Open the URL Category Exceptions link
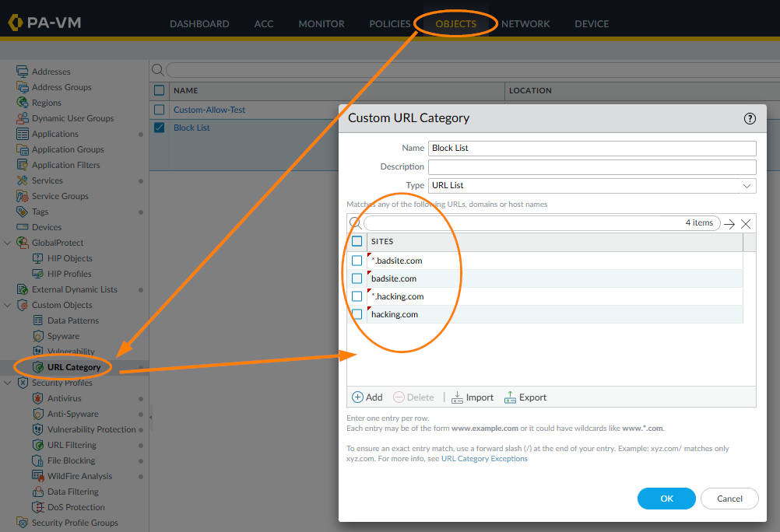The width and height of the screenshot is (780, 532). pyautogui.click(x=484, y=458)
